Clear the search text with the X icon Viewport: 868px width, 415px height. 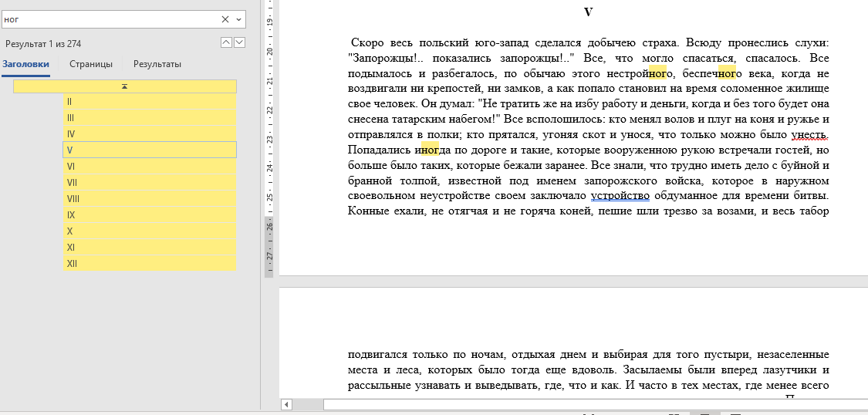(225, 19)
